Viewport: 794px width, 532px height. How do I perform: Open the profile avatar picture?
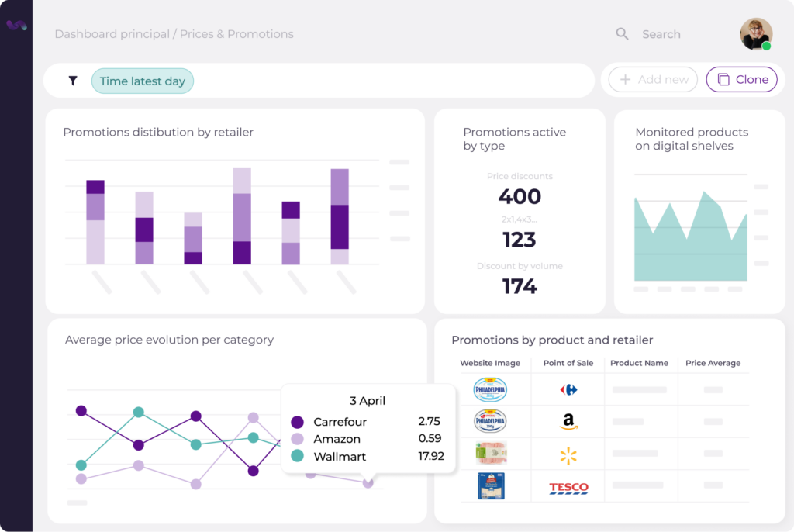[754, 34]
